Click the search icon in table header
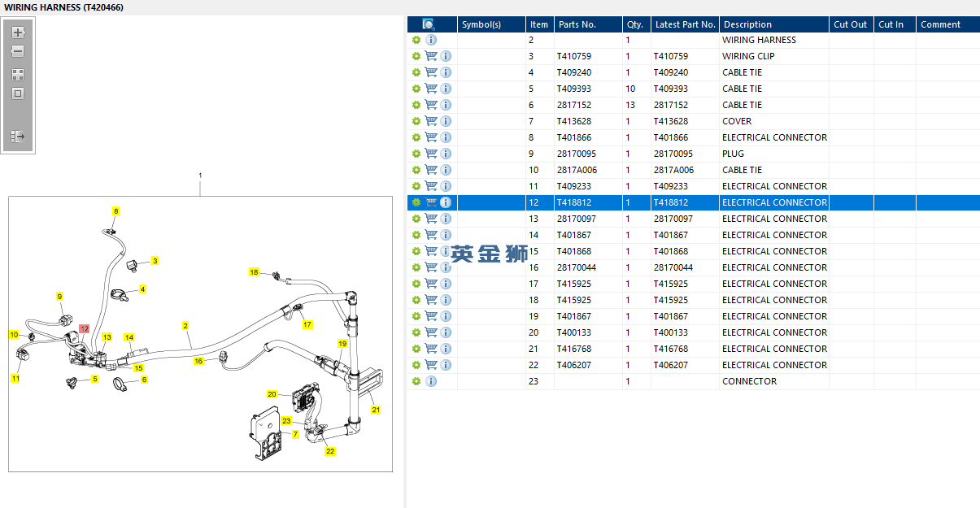Viewport: 980px width, 508px height. (x=429, y=24)
